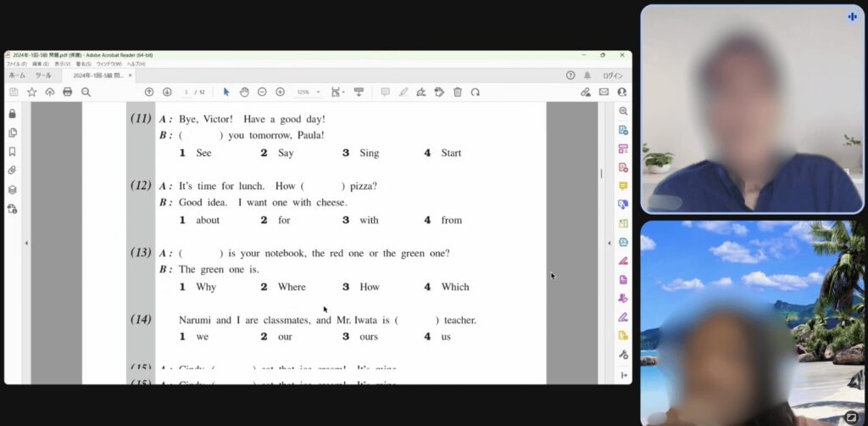Add a sticky note comment from toolbar
This screenshot has height=426, width=868.
(x=385, y=92)
